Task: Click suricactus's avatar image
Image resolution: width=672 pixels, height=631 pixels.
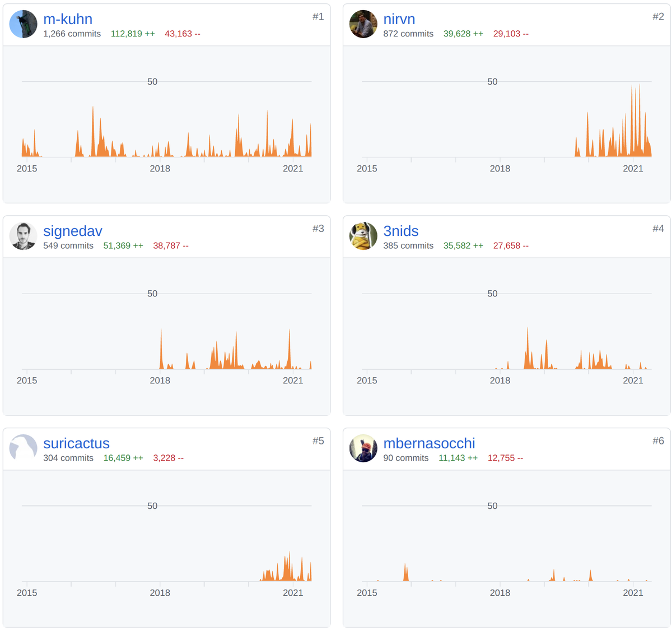Action: [x=24, y=448]
